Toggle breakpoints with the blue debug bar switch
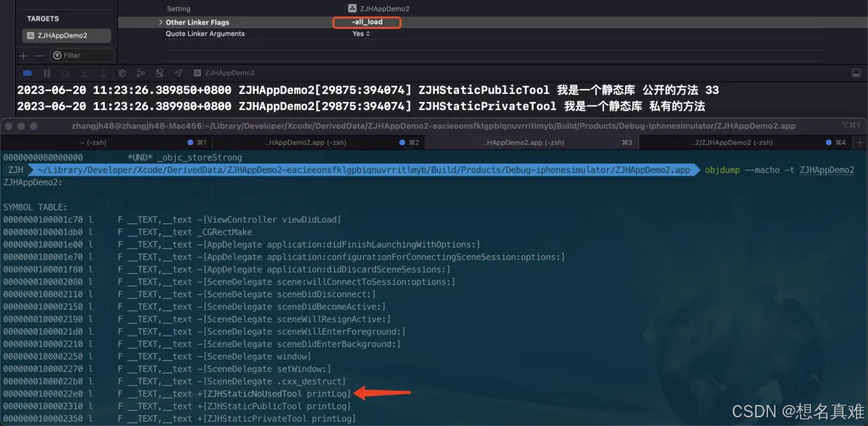 (27, 72)
